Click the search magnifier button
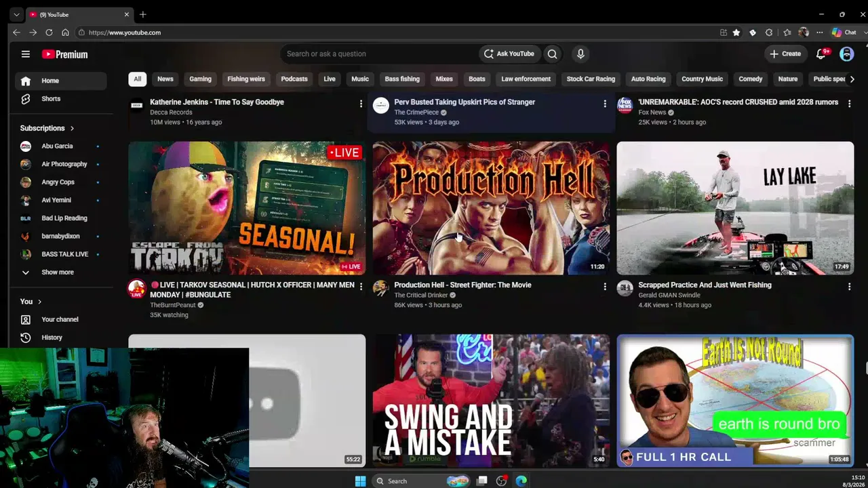This screenshot has height=488, width=868. 552,54
